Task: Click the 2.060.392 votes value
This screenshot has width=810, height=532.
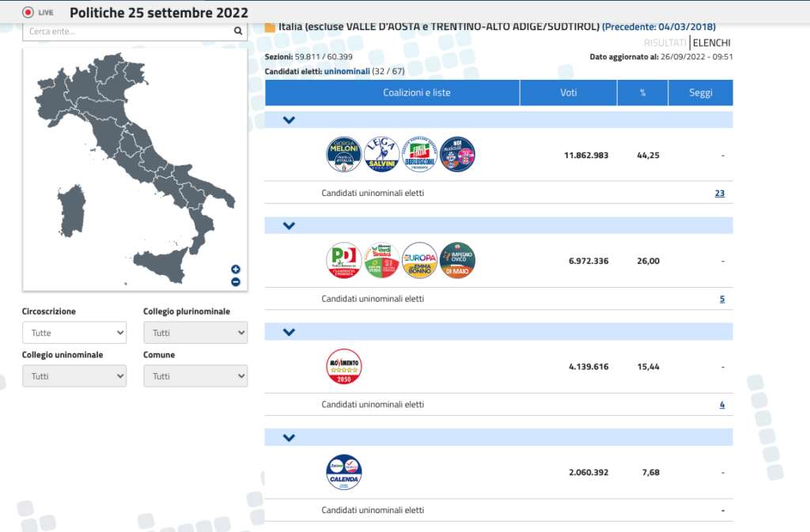Action: pos(589,473)
